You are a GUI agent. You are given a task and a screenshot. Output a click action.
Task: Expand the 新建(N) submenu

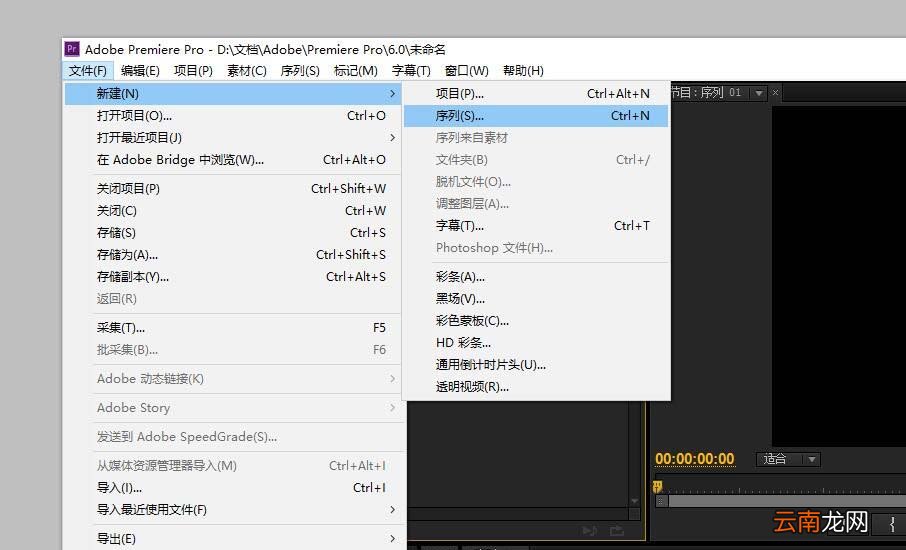click(x=231, y=93)
